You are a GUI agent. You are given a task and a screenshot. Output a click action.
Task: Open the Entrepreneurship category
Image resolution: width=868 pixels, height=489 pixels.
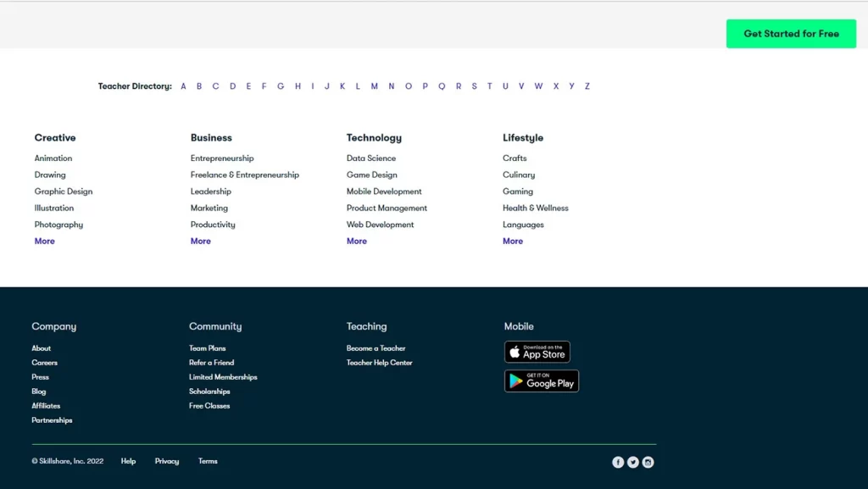(x=222, y=158)
